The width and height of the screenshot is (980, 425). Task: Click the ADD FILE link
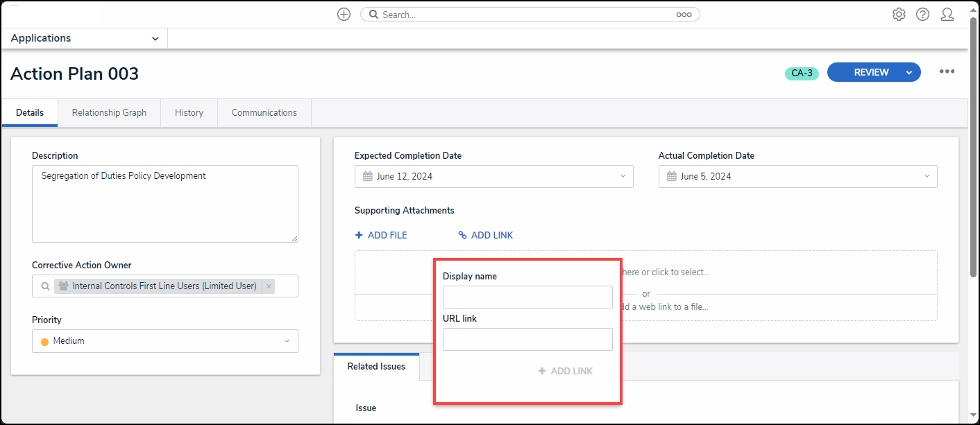(x=381, y=236)
